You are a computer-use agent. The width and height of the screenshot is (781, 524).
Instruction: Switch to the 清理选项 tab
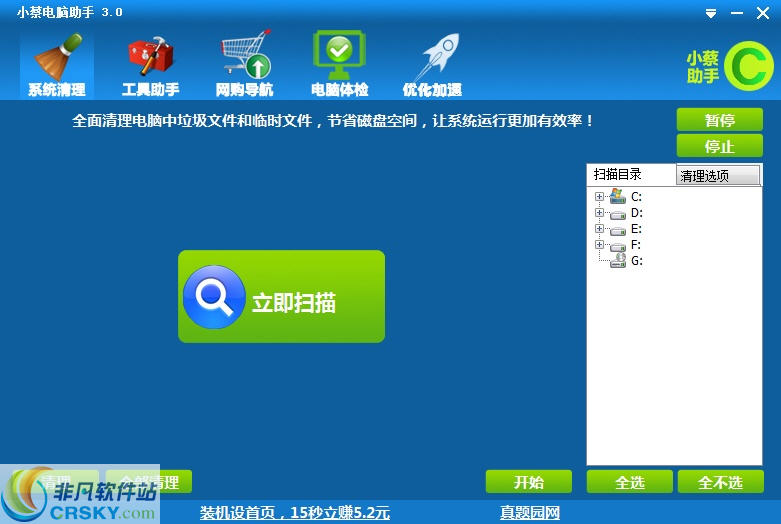coord(718,175)
